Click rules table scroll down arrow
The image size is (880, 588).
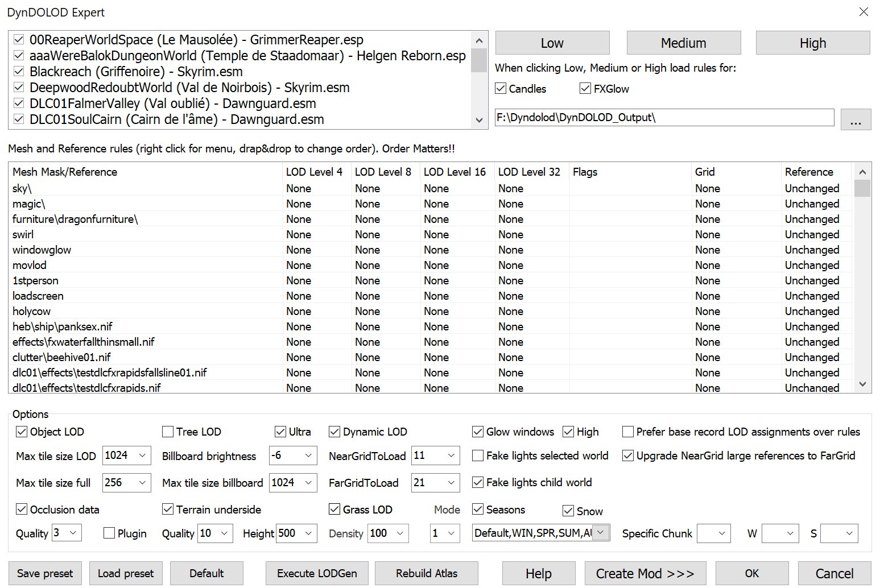click(862, 384)
